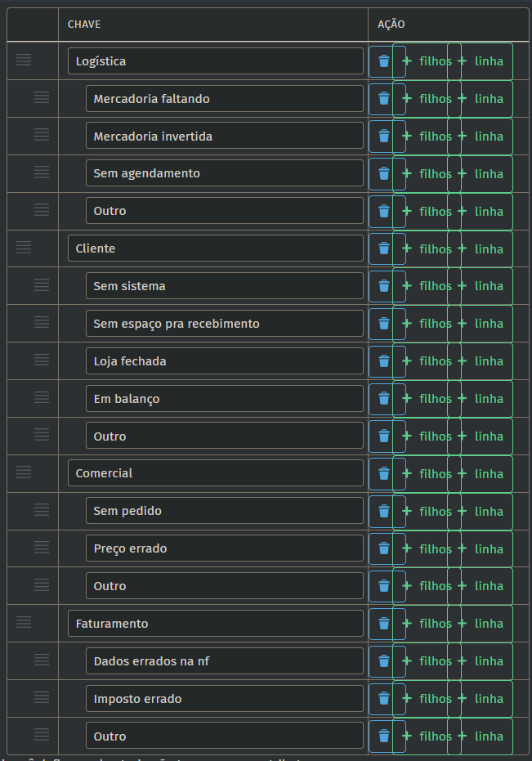Click drag handle icon beside Em balanço

[x=42, y=397]
